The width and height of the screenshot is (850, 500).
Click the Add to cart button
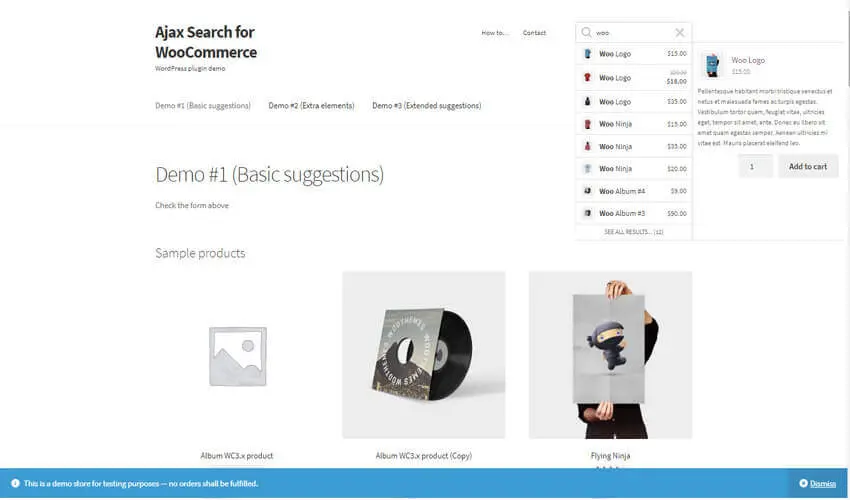pyautogui.click(x=808, y=166)
